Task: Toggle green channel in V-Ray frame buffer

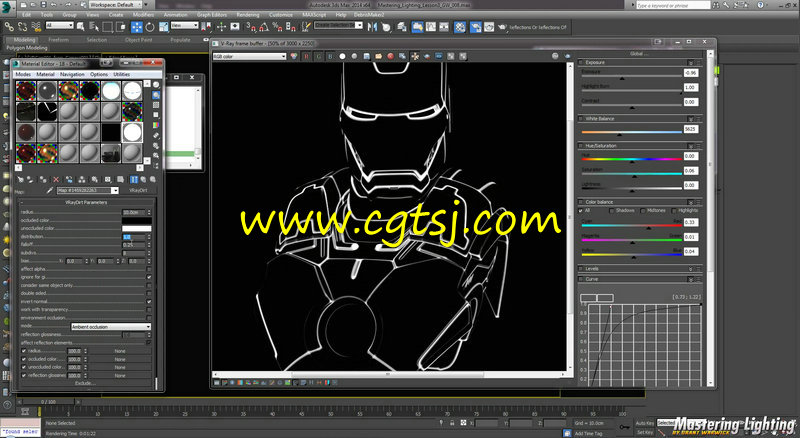Action: coord(318,56)
